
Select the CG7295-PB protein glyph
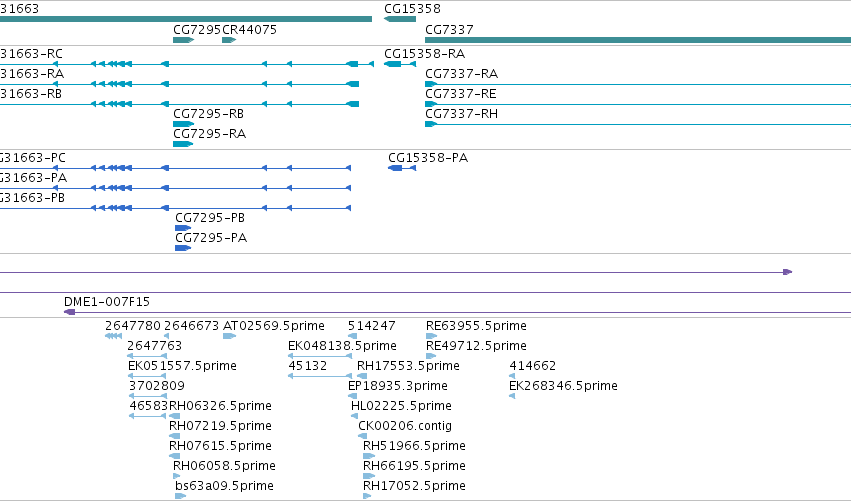(x=183, y=228)
